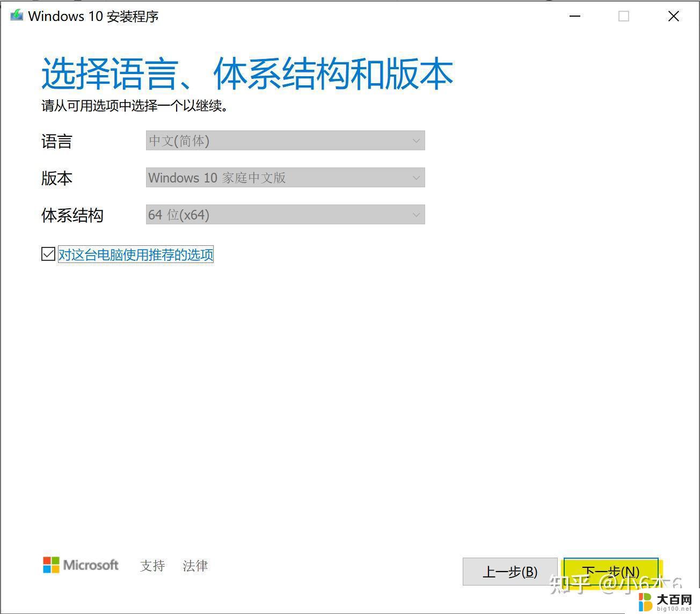The image size is (700, 614).
Task: Go back with 上一步(B) button
Action: [510, 572]
